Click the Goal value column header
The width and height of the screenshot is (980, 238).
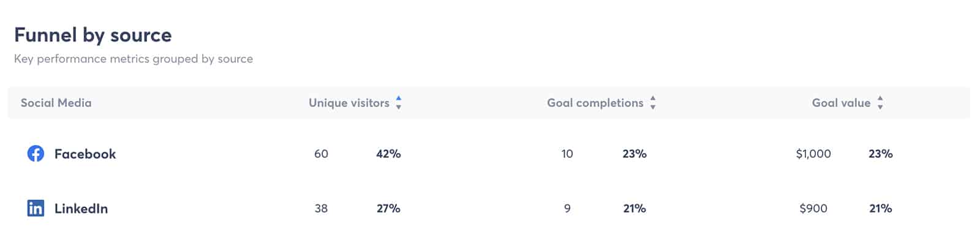tap(841, 103)
